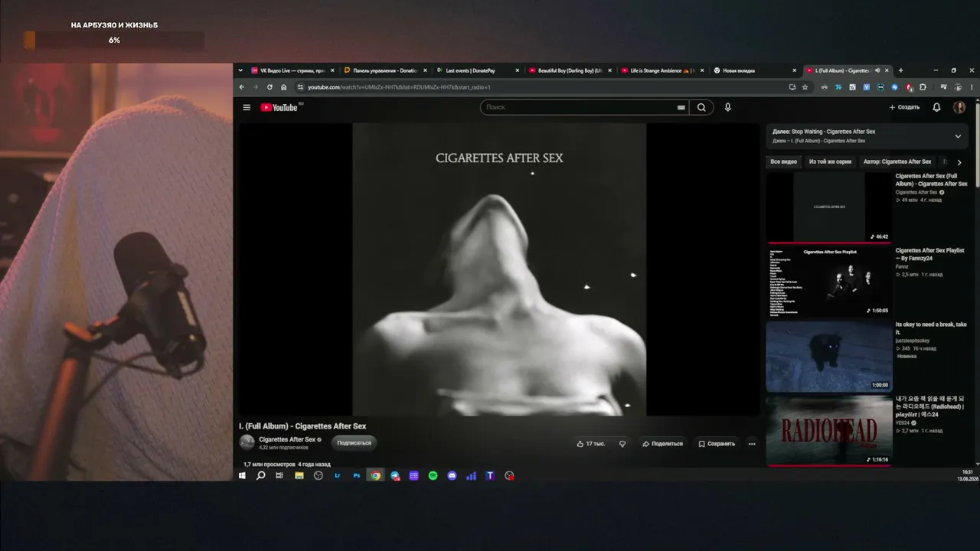The height and width of the screenshot is (551, 980).
Task: Open YouTube notifications bell
Action: point(936,108)
